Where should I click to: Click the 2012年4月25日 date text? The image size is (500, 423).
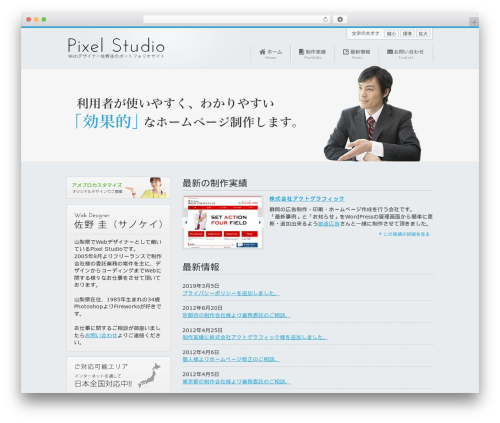tap(202, 330)
